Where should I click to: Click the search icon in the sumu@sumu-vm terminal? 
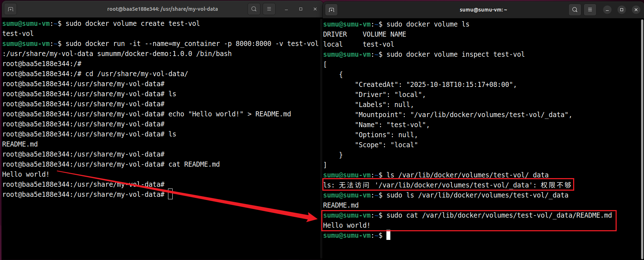575,10
